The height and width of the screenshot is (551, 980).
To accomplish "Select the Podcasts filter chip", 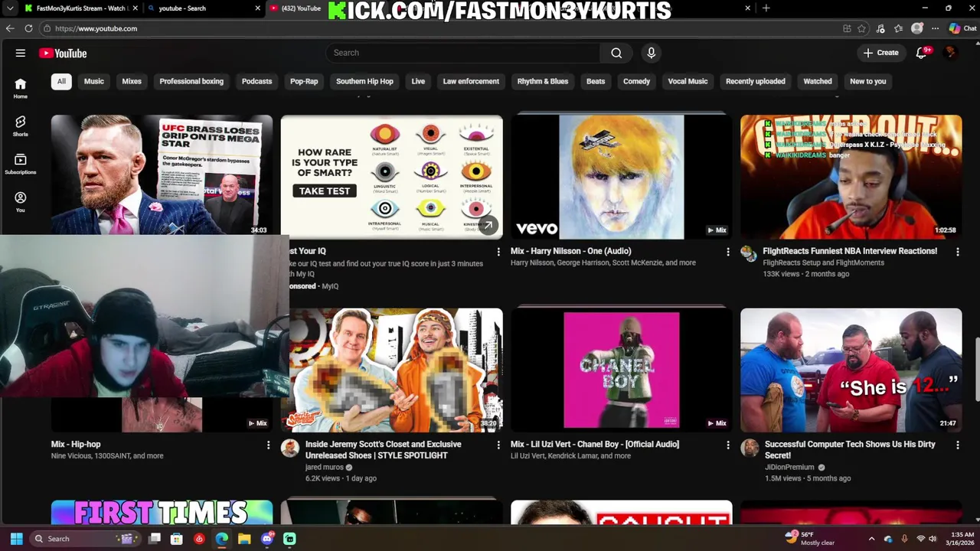I will (x=256, y=81).
